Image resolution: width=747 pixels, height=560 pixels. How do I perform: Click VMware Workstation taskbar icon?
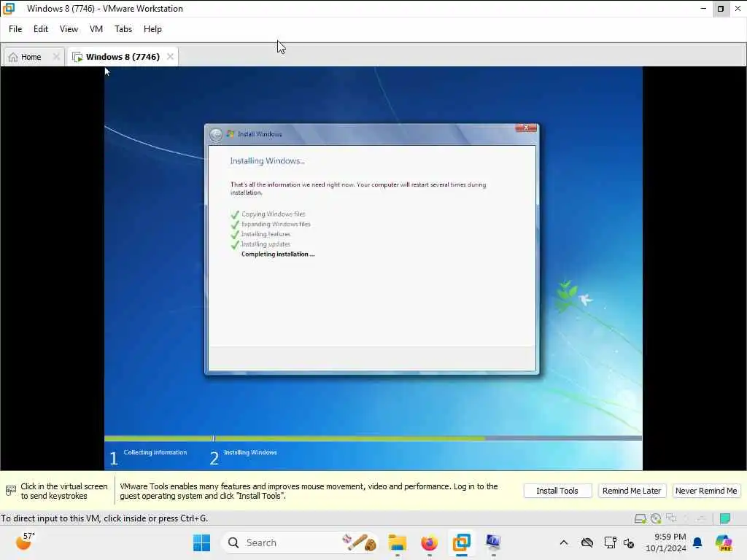(461, 542)
